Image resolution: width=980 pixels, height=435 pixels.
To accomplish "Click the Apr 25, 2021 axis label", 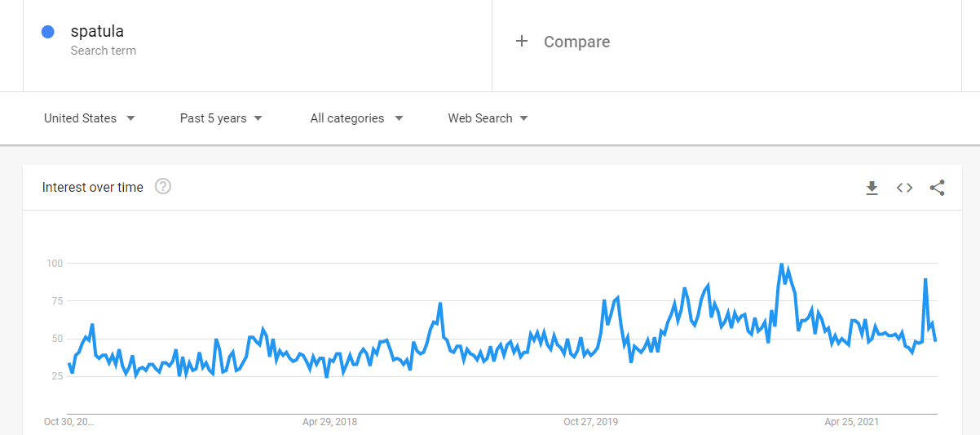I will (852, 422).
